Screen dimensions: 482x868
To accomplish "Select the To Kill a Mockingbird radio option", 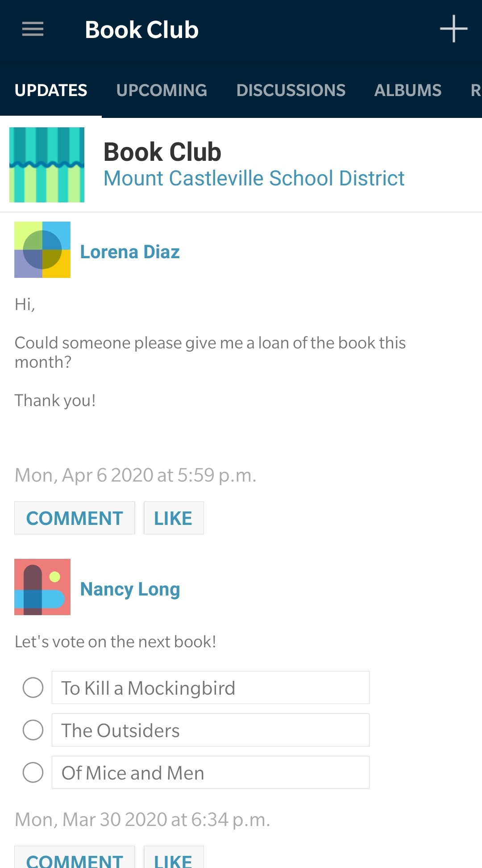I will click(x=33, y=688).
